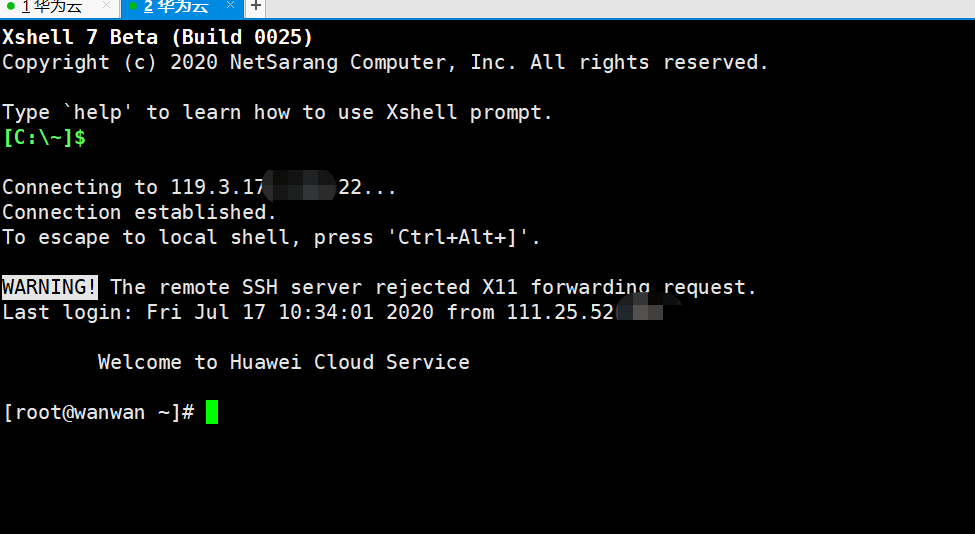This screenshot has width=975, height=534.
Task: Click the [root@wanwan ~]# shell prompt
Action: [x=99, y=412]
